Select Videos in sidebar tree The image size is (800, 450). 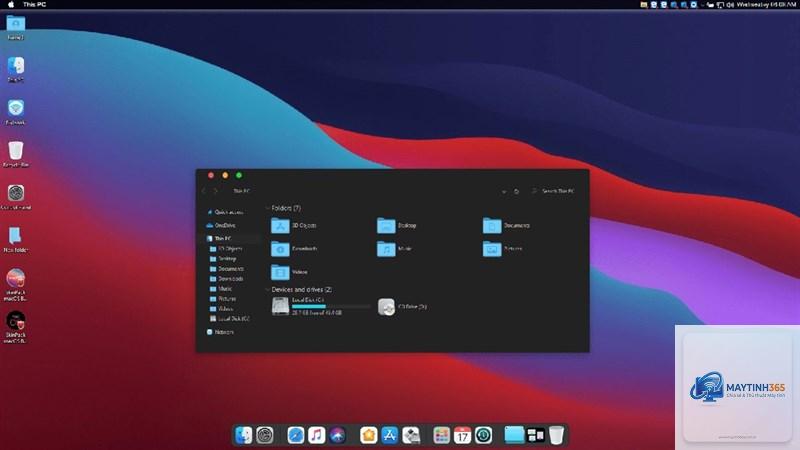(x=221, y=309)
